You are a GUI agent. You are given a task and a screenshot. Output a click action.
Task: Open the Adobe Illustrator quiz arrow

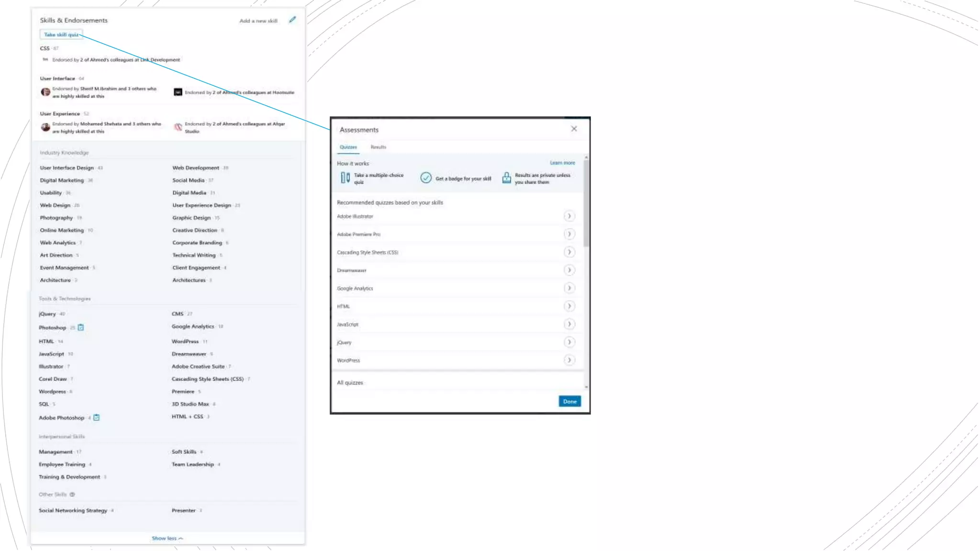569,216
